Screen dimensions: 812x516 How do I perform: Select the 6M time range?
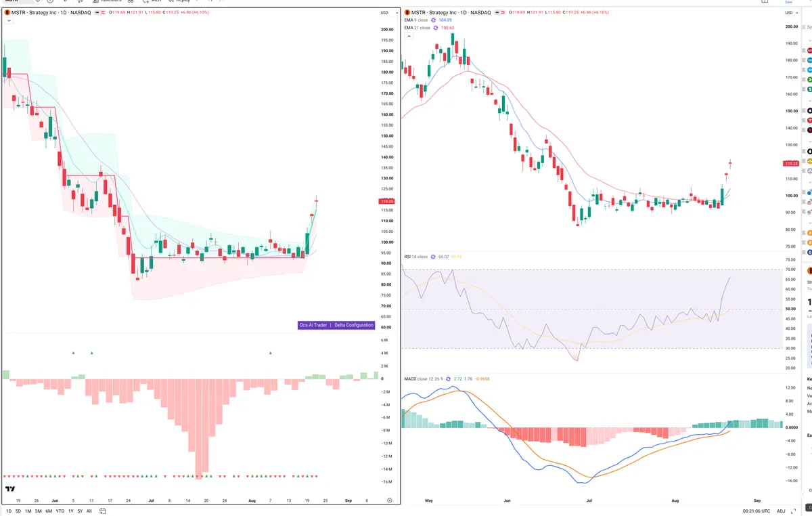pyautogui.click(x=48, y=511)
